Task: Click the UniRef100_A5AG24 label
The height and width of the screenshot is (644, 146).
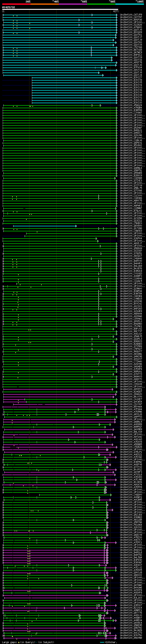Action: (x=131, y=105)
